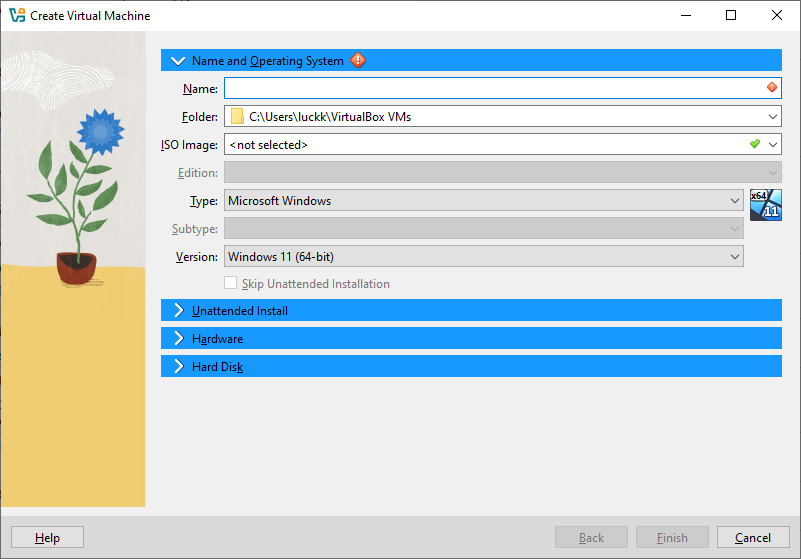This screenshot has width=801, height=559.
Task: Click the green checkmark in ISO Image field
Action: 755,144
